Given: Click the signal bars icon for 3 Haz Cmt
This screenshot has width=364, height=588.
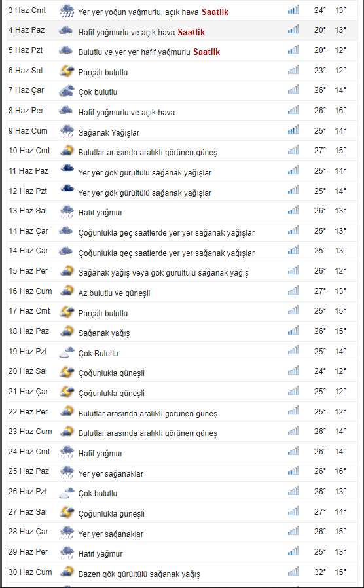Looking at the screenshot, I should coord(293,10).
